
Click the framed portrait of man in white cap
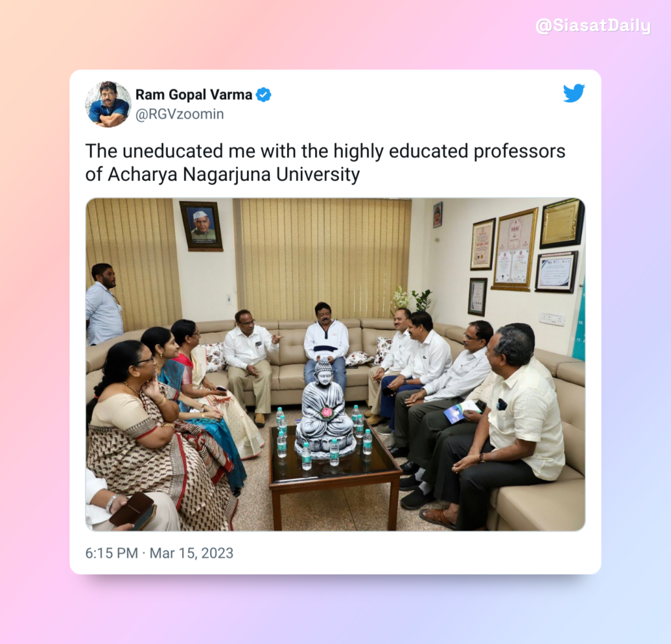201,225
